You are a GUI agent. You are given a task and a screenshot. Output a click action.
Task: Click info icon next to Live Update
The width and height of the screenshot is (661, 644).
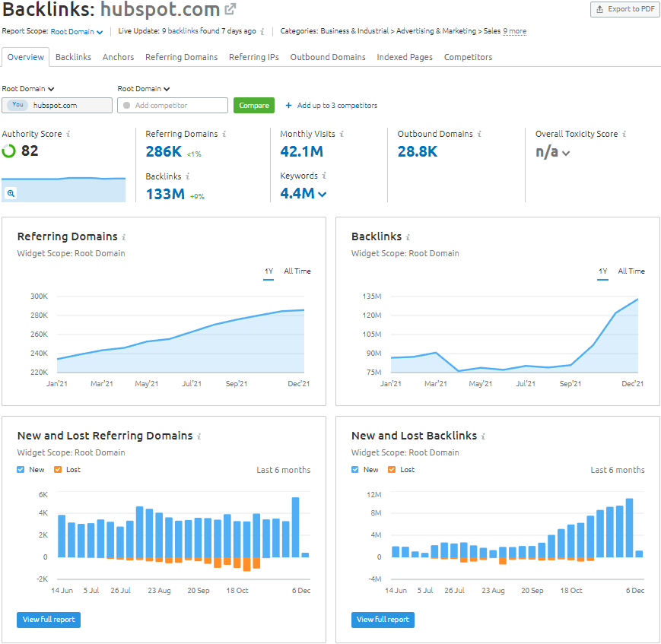[x=262, y=32]
